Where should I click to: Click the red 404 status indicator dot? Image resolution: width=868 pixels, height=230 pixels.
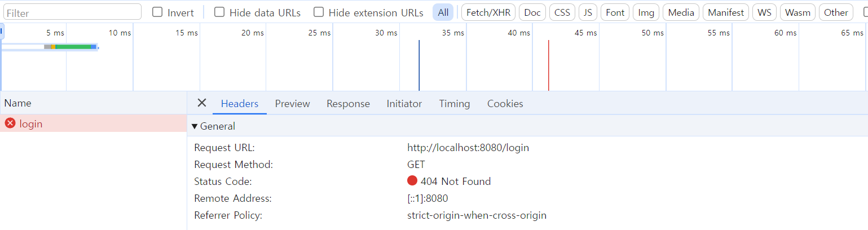(x=412, y=181)
